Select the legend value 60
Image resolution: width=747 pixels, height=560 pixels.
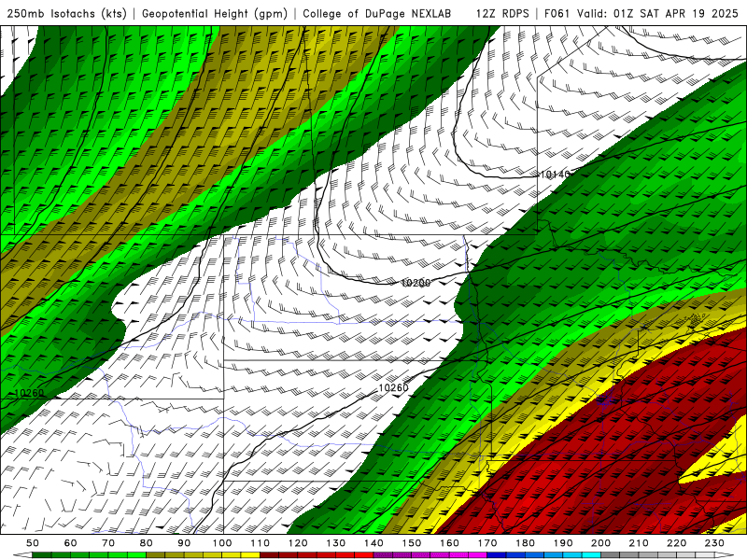click(71, 543)
